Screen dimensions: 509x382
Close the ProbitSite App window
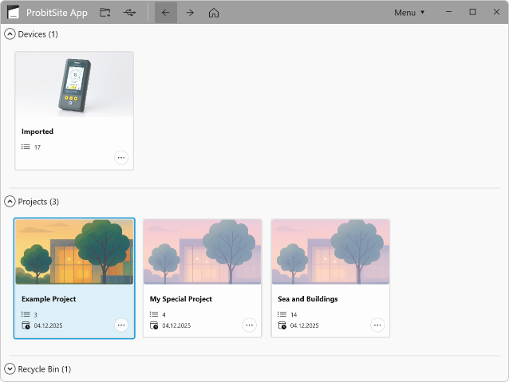(x=496, y=12)
